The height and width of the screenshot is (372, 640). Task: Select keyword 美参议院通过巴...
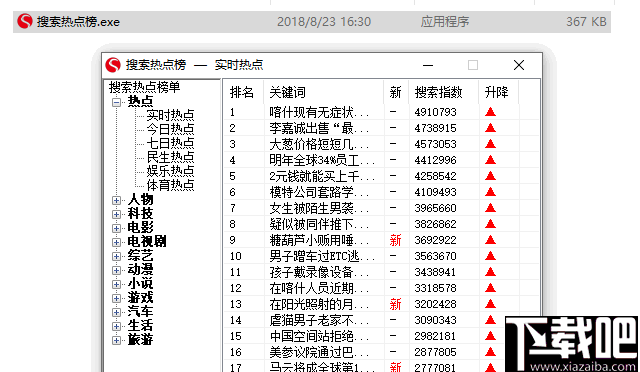click(x=319, y=352)
